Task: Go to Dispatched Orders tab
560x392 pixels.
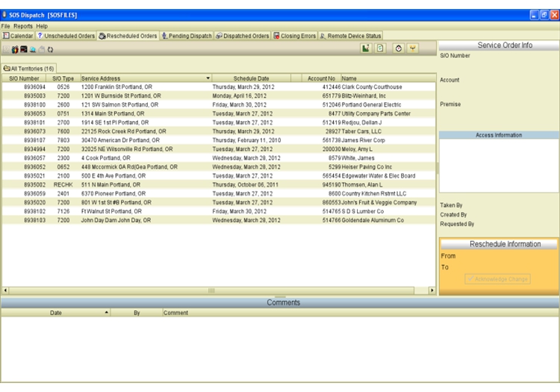Action: (x=243, y=36)
